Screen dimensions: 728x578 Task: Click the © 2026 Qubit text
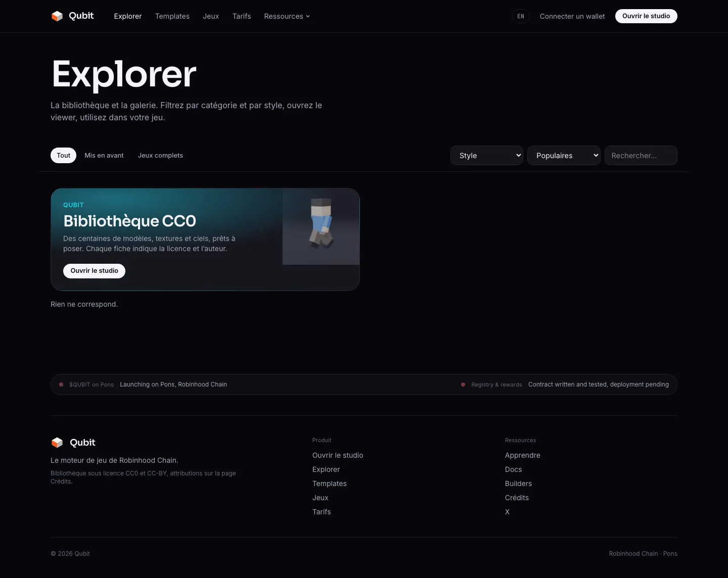coord(70,554)
